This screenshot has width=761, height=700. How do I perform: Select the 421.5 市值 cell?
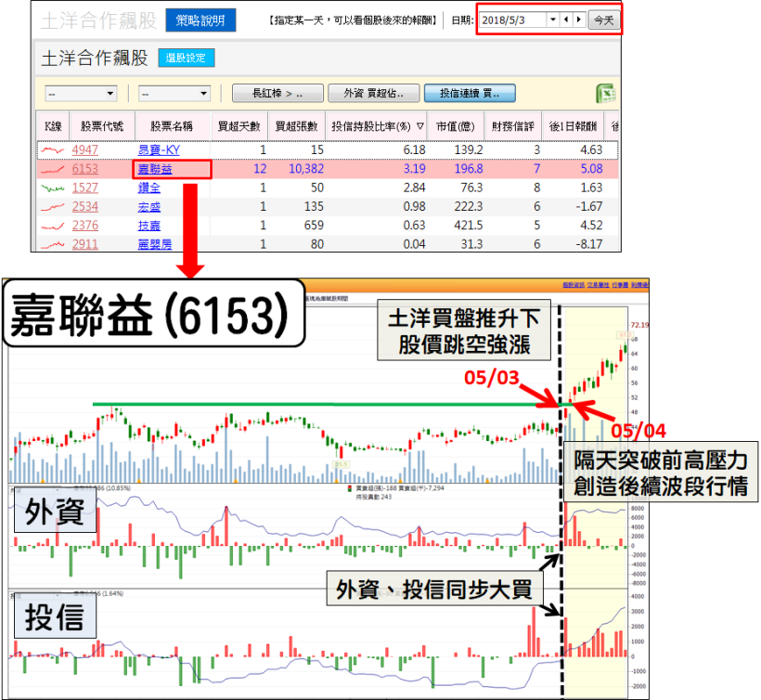[x=469, y=226]
